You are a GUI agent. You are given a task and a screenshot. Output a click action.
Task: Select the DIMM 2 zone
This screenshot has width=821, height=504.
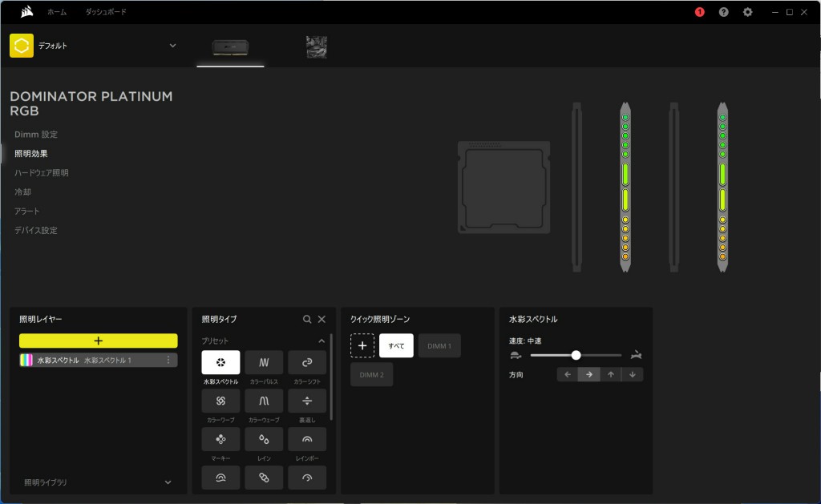[372, 375]
